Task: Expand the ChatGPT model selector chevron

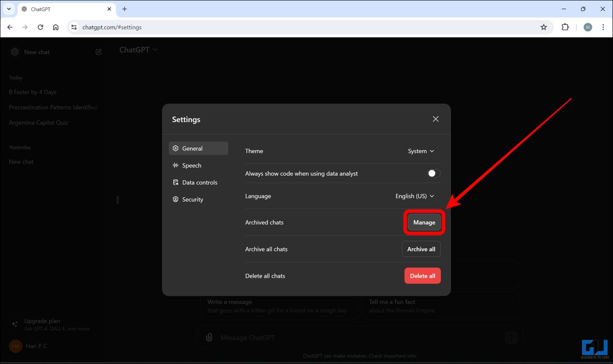Action: tap(155, 50)
